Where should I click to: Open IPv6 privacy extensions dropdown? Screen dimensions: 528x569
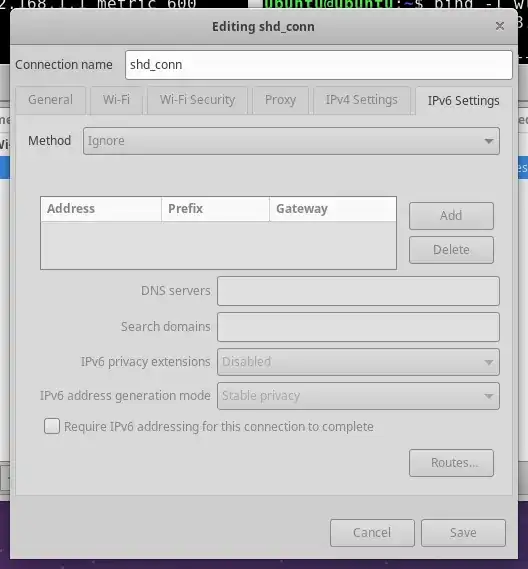(358, 362)
